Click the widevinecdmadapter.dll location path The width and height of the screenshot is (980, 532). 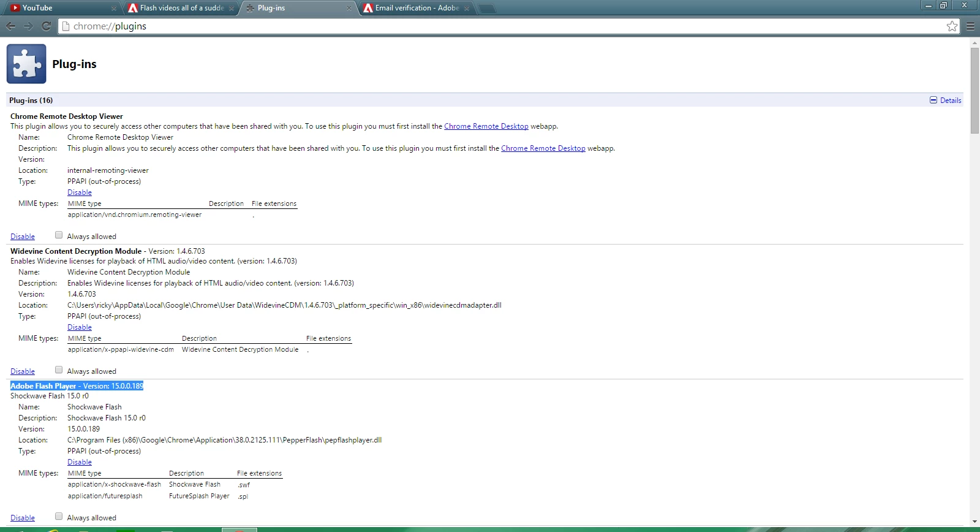click(x=284, y=305)
